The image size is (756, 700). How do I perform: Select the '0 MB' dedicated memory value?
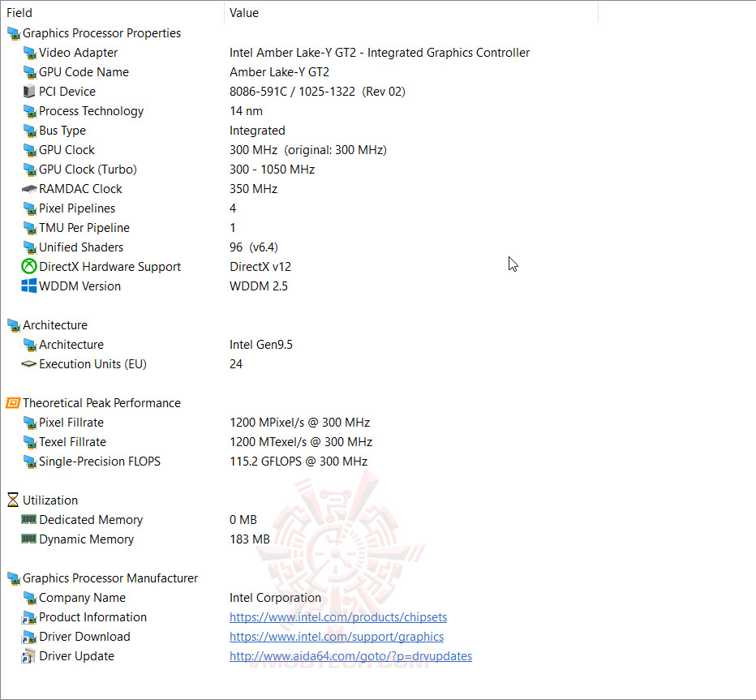(x=243, y=520)
